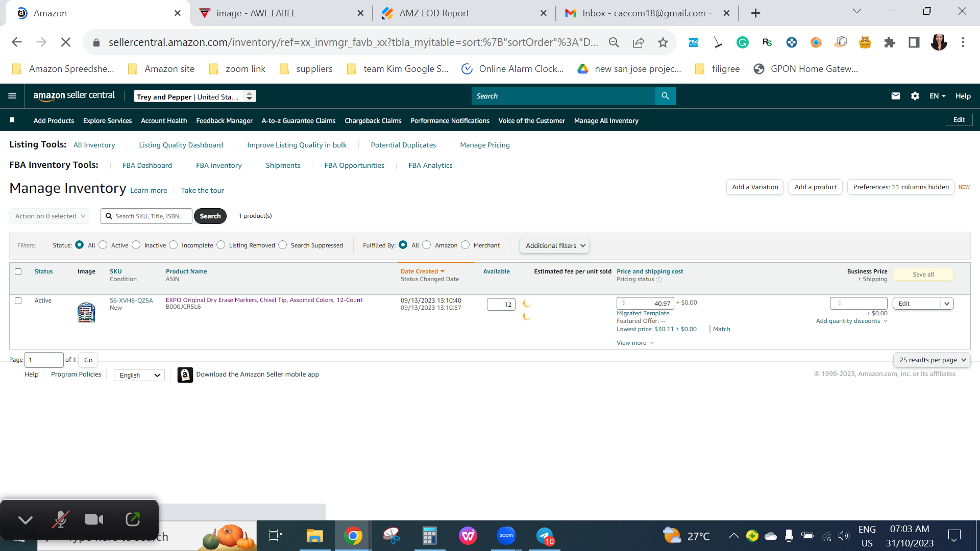Open the browser zoom magnifier icon
This screenshot has width=980, height=551.
(x=614, y=42)
